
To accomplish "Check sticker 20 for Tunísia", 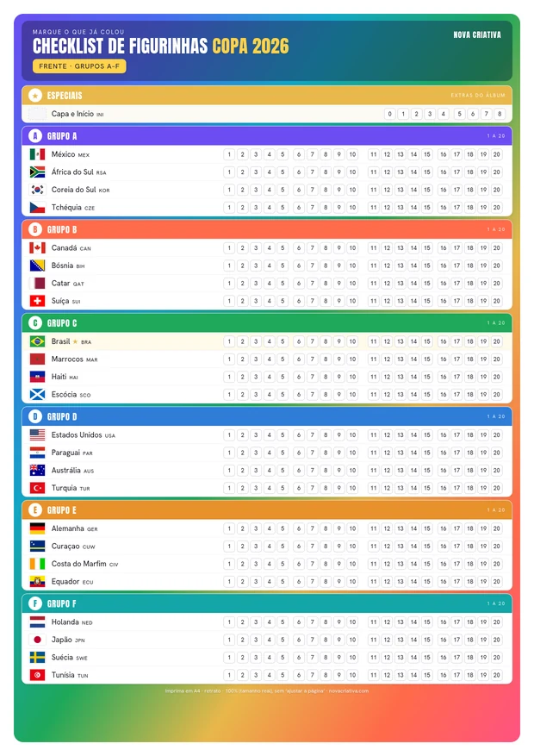I will 496,675.
